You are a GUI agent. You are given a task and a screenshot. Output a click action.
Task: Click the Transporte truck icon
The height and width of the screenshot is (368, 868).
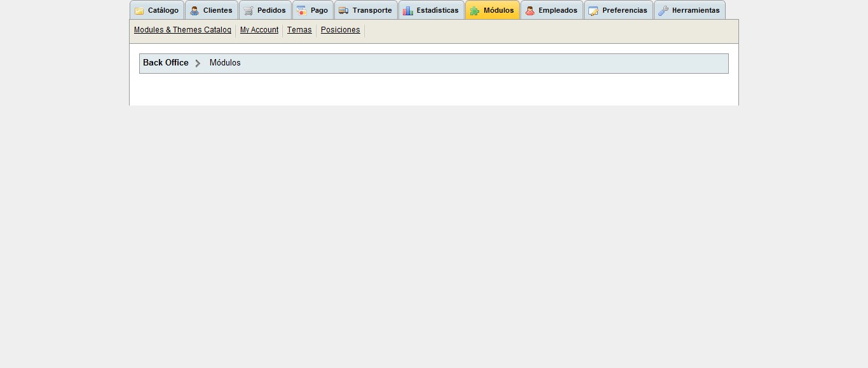344,11
